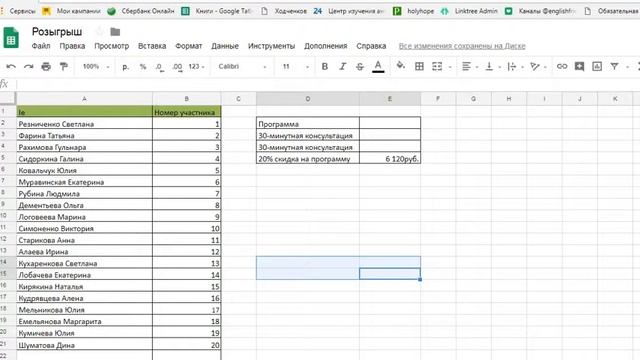Screen dimensions: 640x360
Task: Merge the selected cells
Action: point(437,67)
